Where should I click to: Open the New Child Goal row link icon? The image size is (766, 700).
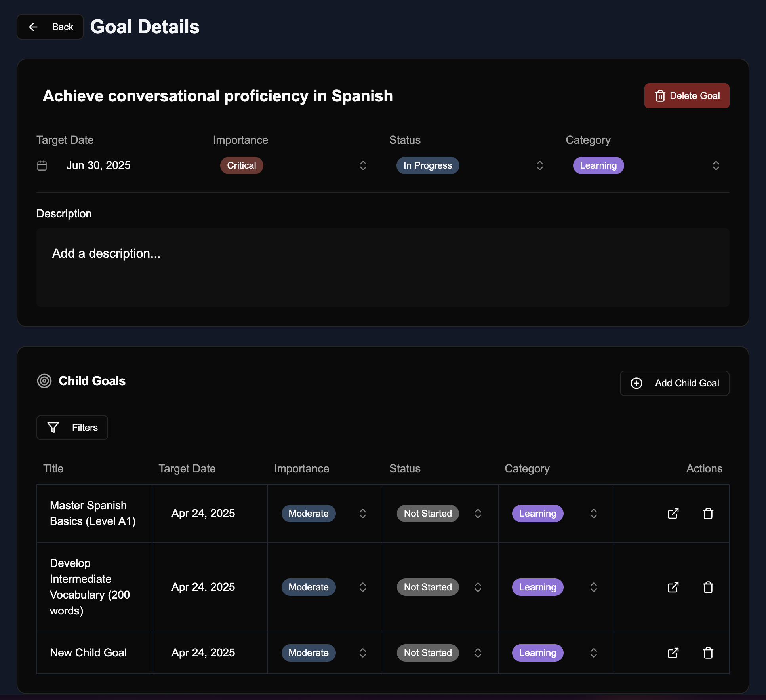(673, 653)
